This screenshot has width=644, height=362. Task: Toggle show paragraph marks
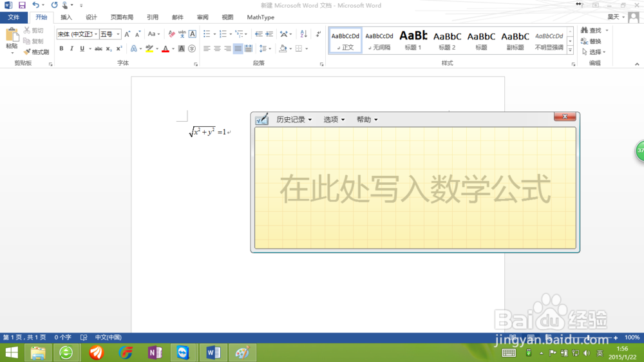(318, 34)
